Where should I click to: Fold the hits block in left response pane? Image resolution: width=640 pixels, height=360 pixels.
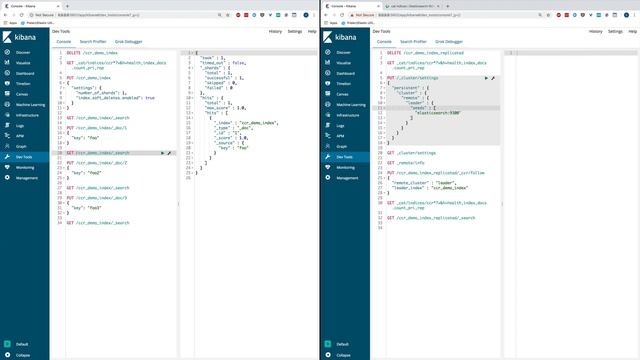pyautogui.click(x=193, y=98)
